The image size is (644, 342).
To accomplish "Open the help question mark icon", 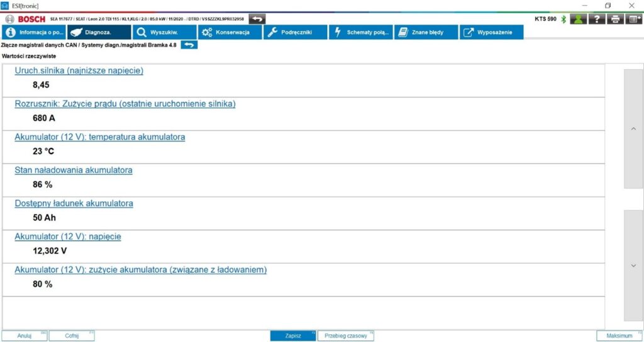I will [x=596, y=19].
